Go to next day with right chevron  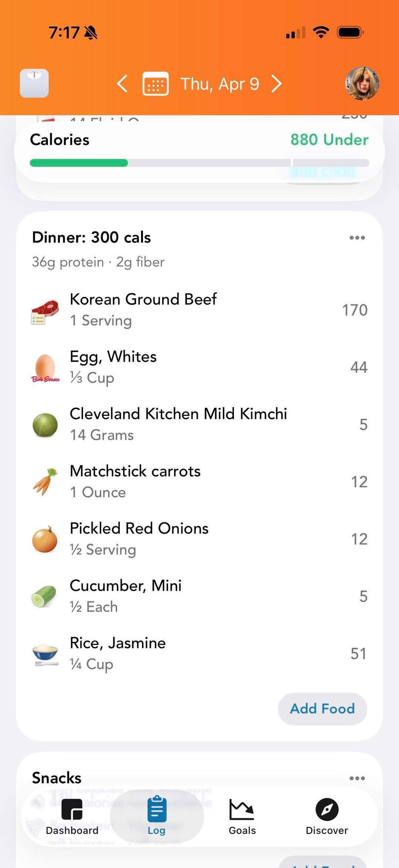point(277,84)
